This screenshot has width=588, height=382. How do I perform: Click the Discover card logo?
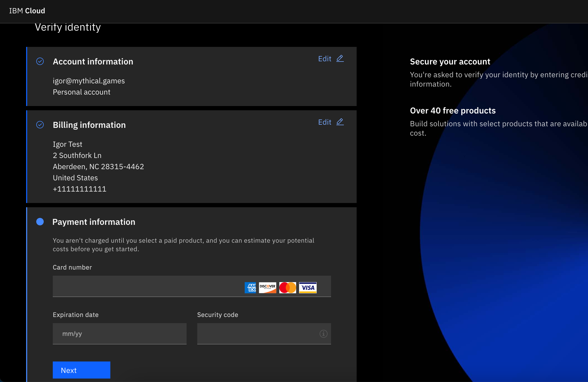coord(267,288)
